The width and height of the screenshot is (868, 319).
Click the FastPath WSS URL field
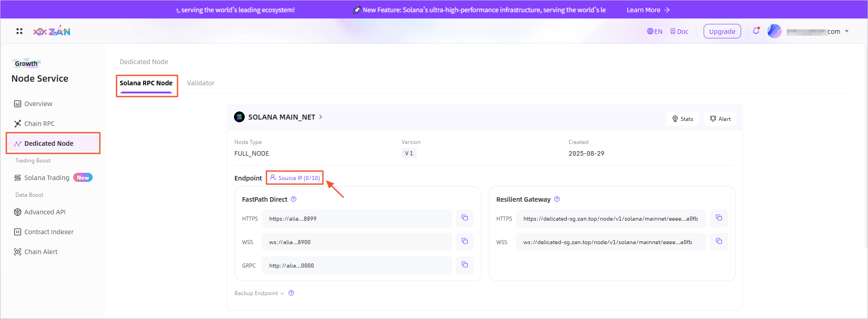(x=357, y=242)
